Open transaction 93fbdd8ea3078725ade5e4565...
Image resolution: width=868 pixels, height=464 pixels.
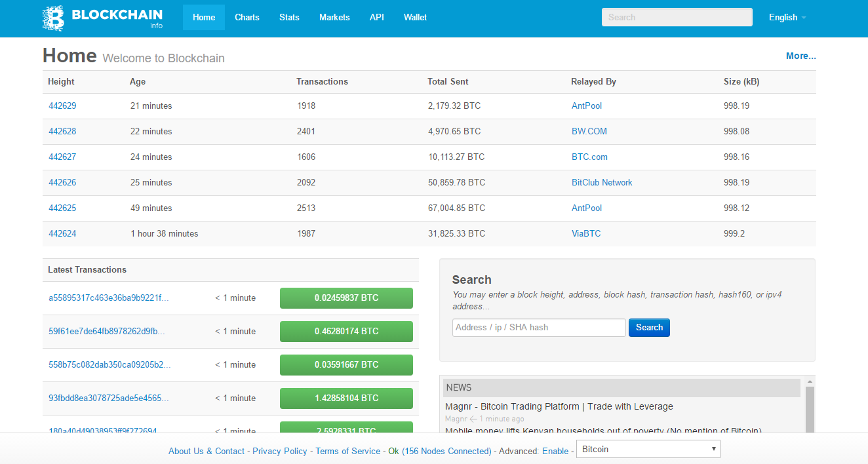pyautogui.click(x=109, y=398)
